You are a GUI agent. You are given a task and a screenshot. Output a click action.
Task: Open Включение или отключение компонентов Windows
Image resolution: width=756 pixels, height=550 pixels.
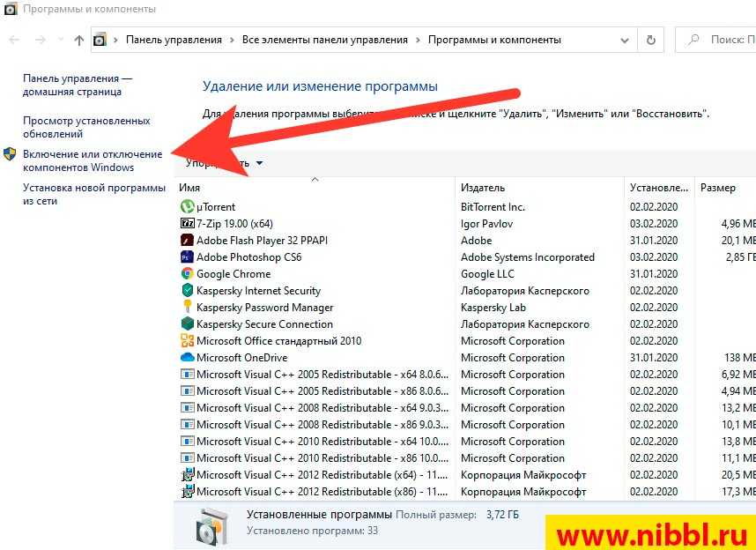(93, 160)
